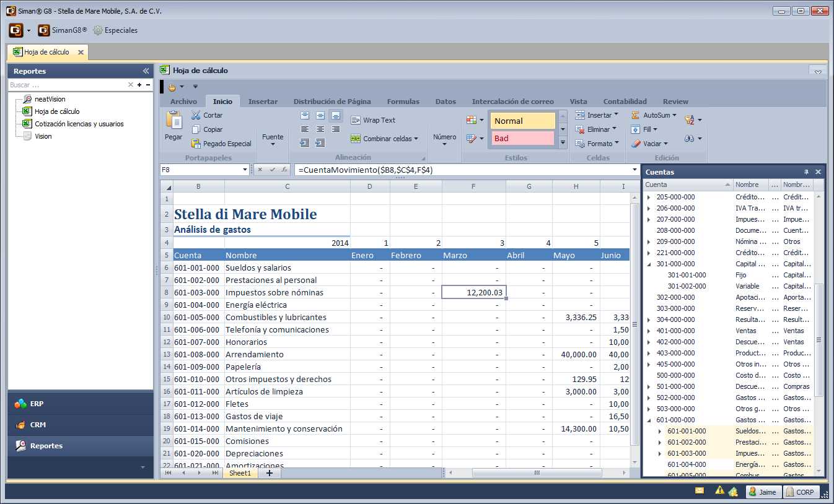Open Formato cells dropdown
Image resolution: width=834 pixels, height=504 pixels.
597,144
